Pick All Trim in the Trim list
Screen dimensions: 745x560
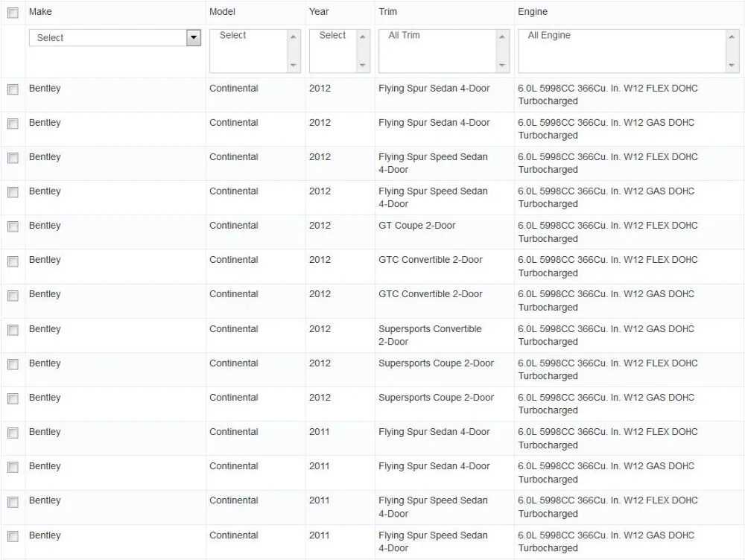pos(405,35)
